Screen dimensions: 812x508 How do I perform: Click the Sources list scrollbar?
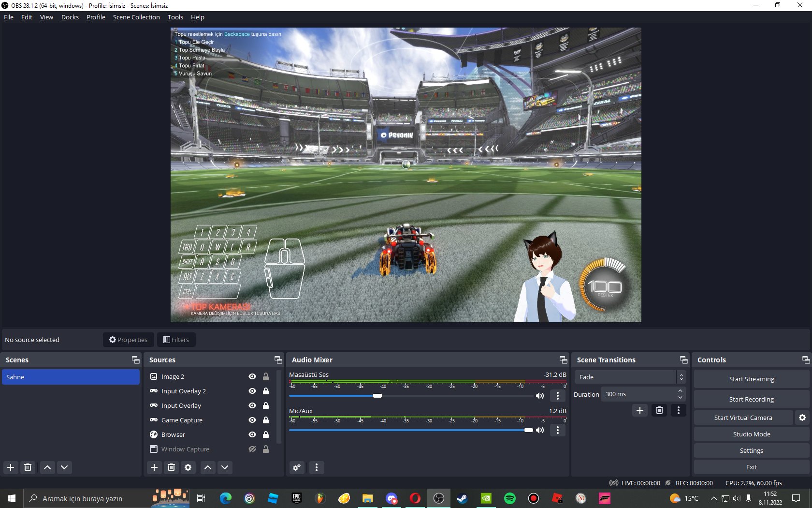(x=279, y=406)
